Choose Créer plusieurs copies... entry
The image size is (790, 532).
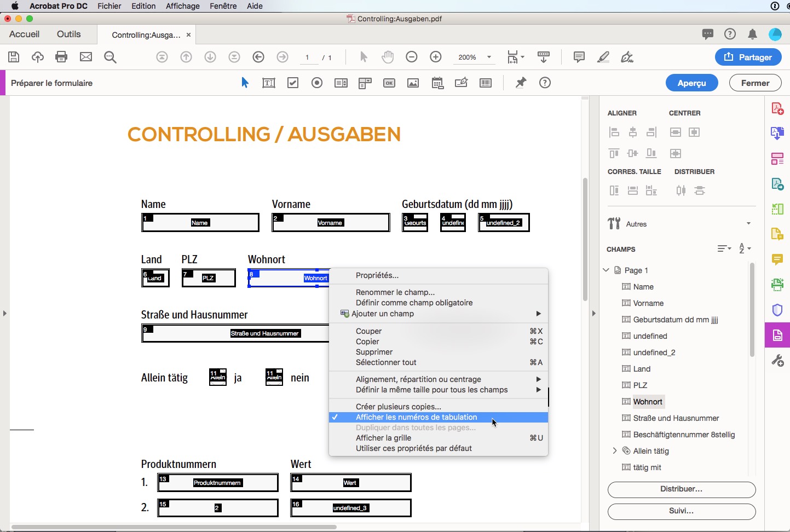point(439,407)
